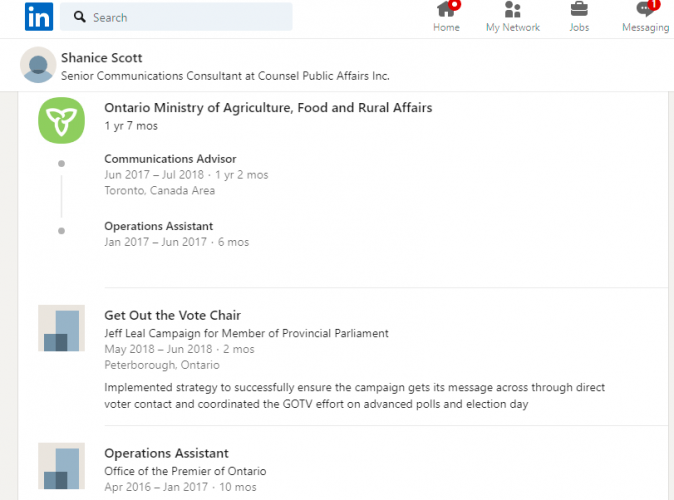
Task: Click Jeff Leal Campaign organization name
Action: [246, 333]
